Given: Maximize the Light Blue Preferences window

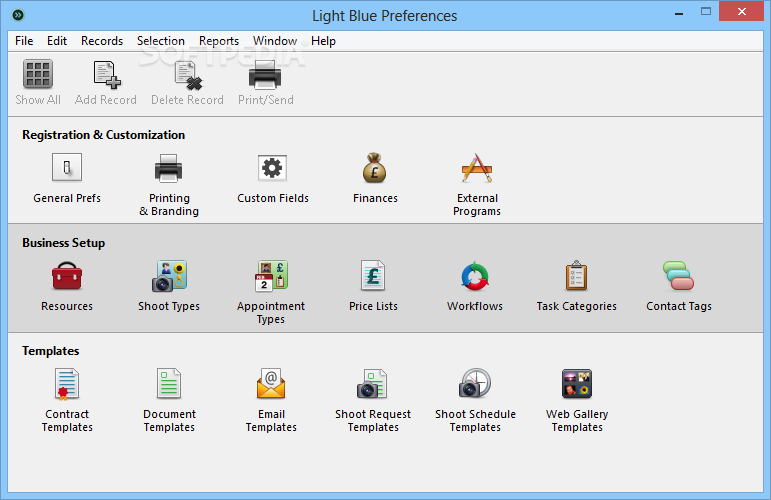Looking at the screenshot, I should point(706,12).
